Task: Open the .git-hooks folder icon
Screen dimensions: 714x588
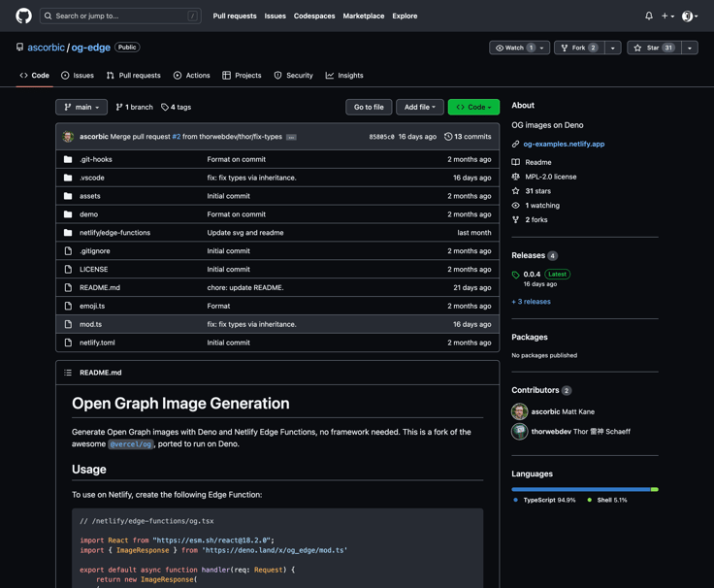Action: tap(68, 159)
